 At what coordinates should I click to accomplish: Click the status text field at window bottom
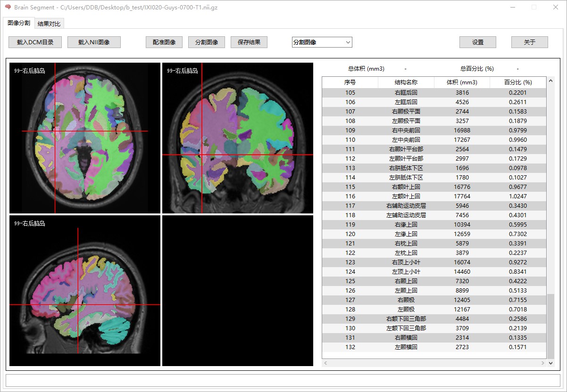[283, 380]
